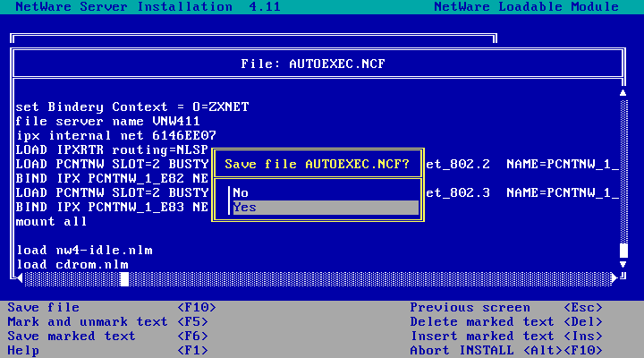Viewport: 644px width, 358px height.
Task: Click NAME=PCNTNW_1_ on the 802.3 line
Action: pyautogui.click(x=563, y=192)
